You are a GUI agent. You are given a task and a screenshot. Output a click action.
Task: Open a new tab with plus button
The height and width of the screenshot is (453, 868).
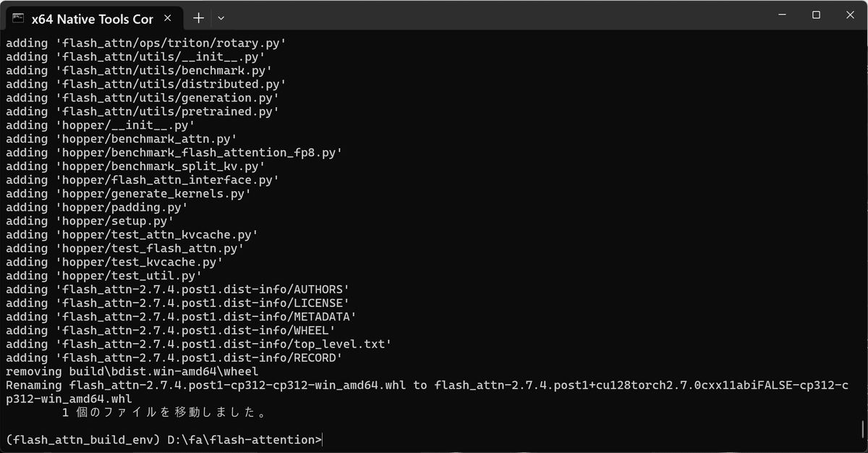[199, 17]
